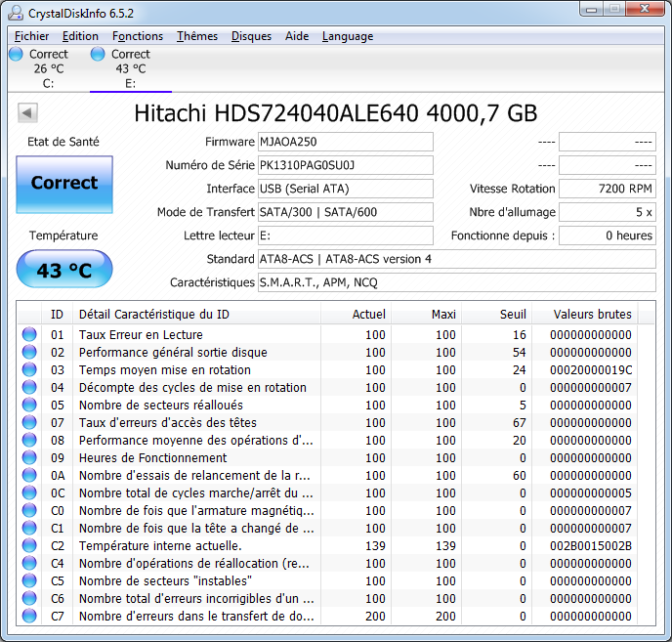Image resolution: width=672 pixels, height=642 pixels.
Task: Open the Language menu
Action: tap(348, 36)
